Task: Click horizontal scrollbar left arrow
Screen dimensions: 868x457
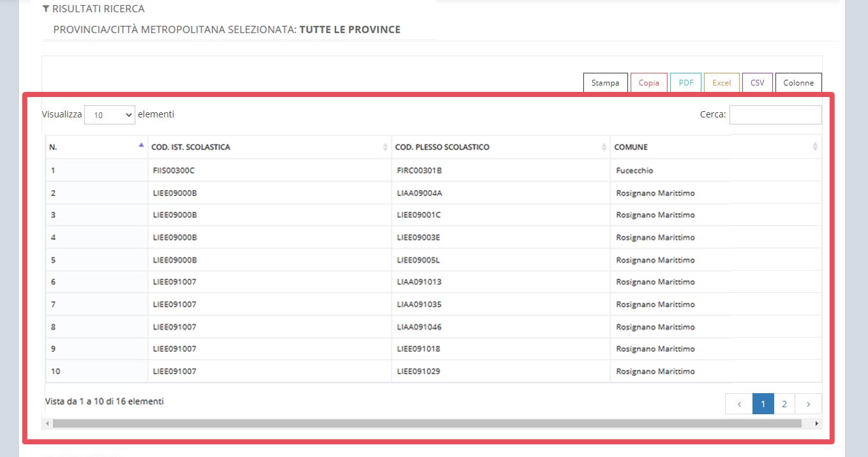Action: coord(48,423)
